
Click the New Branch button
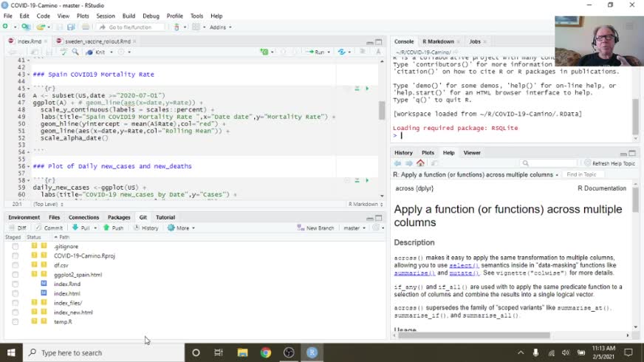316,228
